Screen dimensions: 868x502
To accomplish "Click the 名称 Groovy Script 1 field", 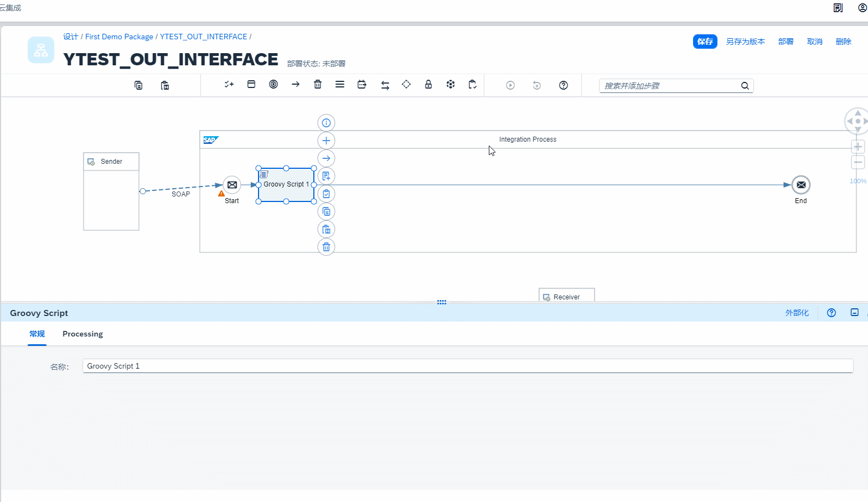I will click(x=467, y=366).
